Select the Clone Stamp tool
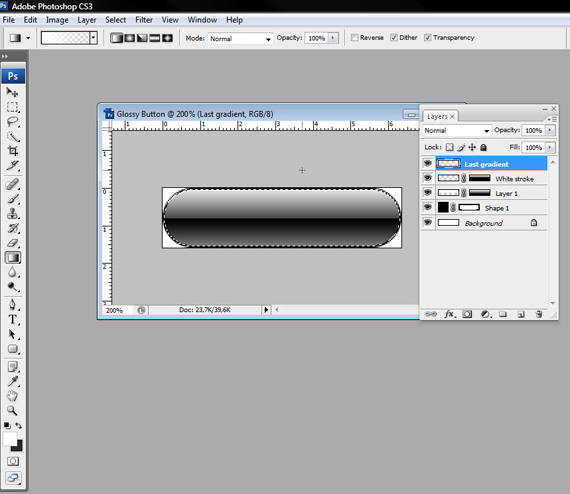The height and width of the screenshot is (494, 570). pyautogui.click(x=12, y=213)
